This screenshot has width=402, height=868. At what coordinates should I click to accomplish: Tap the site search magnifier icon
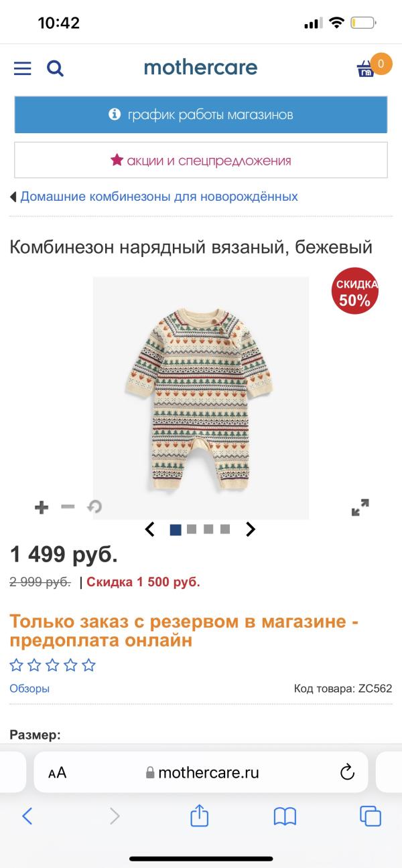55,68
